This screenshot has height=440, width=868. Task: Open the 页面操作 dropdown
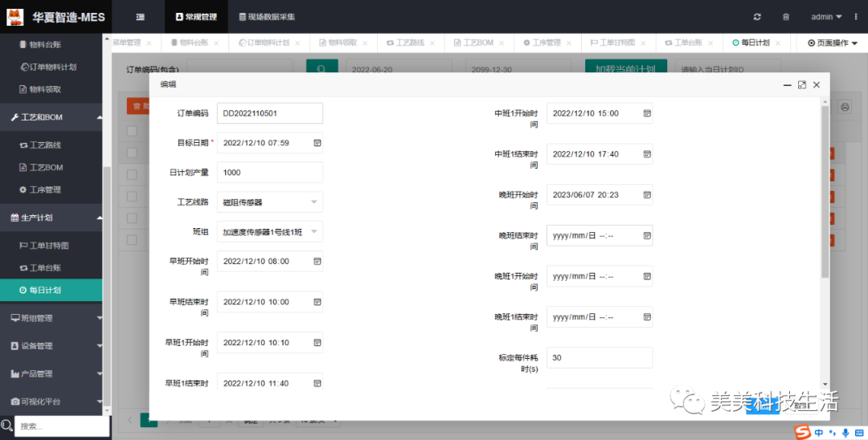(x=832, y=43)
